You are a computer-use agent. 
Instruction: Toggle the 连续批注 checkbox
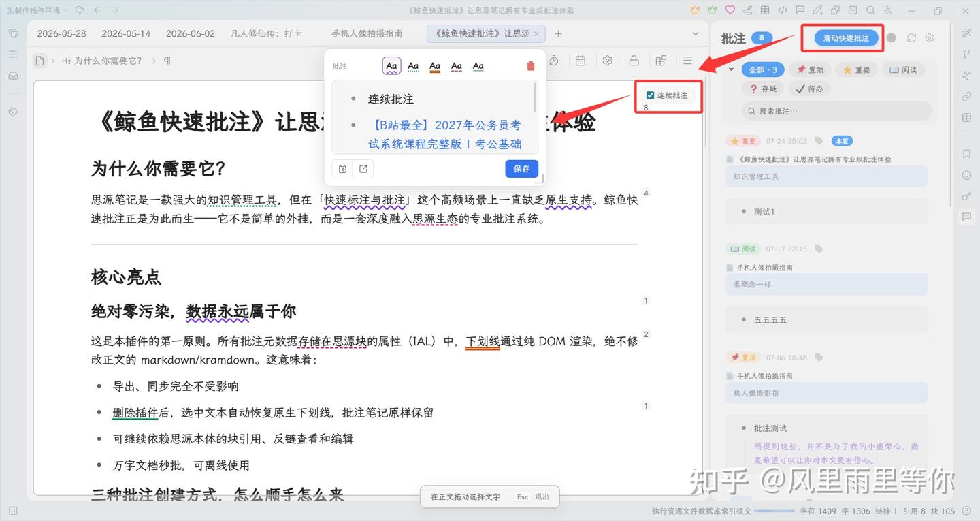tap(650, 95)
